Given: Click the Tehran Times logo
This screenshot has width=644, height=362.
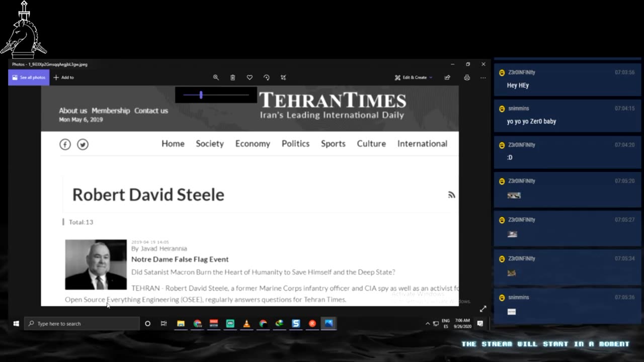Looking at the screenshot, I should click(x=333, y=105).
